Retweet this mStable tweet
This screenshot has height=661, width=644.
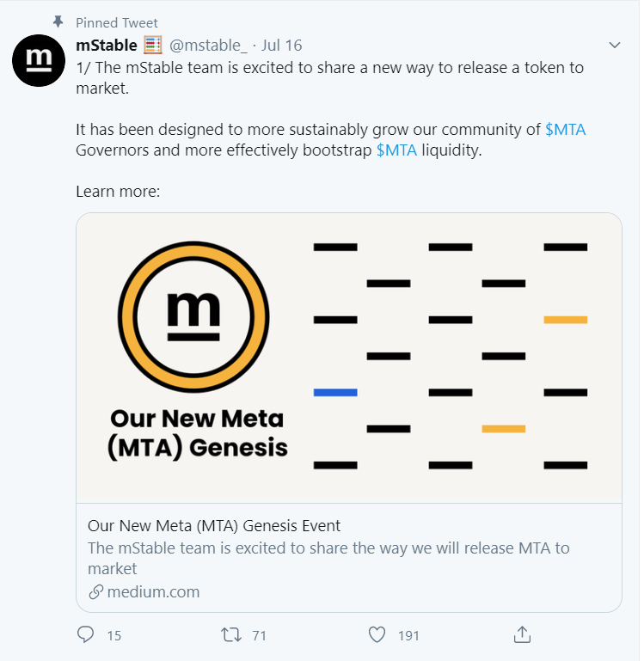(x=230, y=635)
